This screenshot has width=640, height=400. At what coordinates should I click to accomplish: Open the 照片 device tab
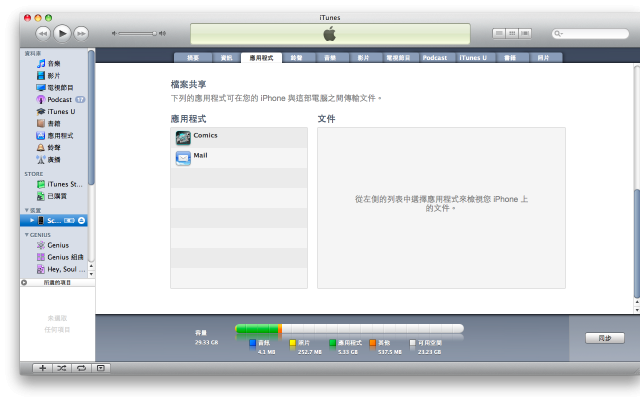pyautogui.click(x=543, y=58)
